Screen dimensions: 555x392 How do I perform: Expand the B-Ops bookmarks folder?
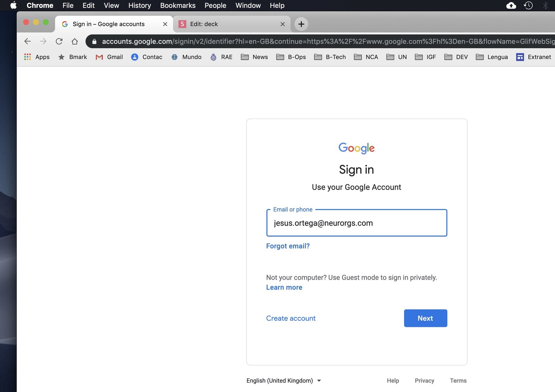pyautogui.click(x=291, y=57)
